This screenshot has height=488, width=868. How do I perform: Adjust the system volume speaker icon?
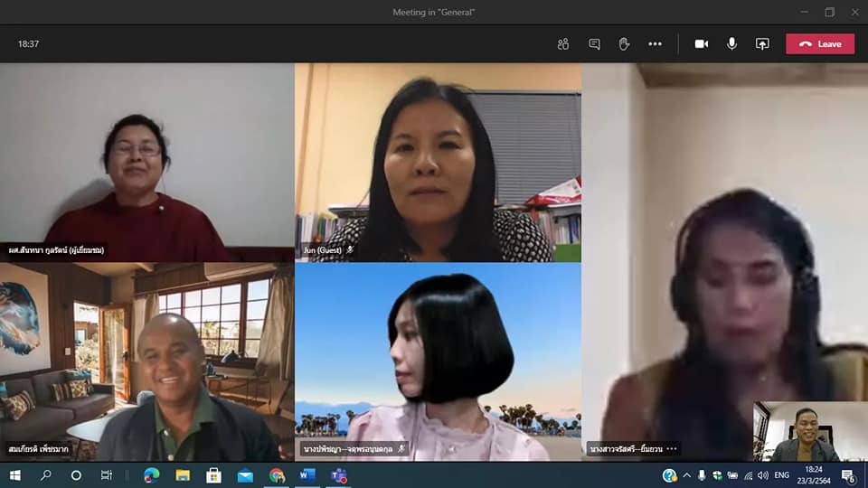(763, 475)
